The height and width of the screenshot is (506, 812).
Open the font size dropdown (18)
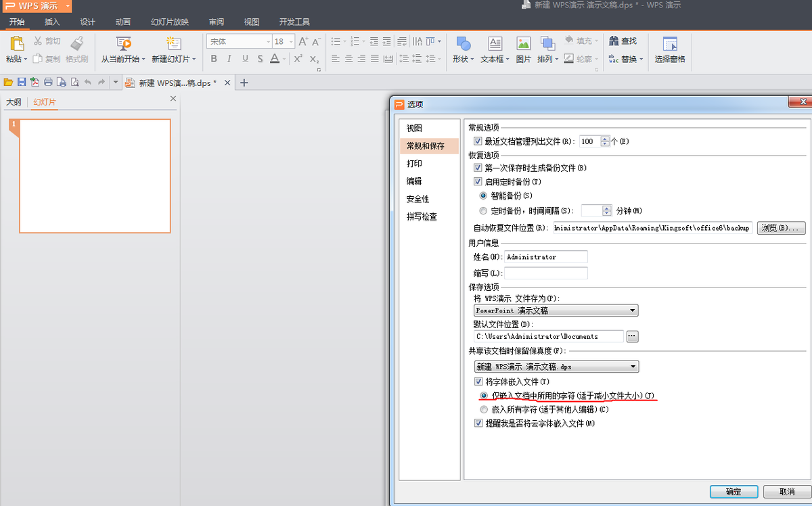(x=290, y=41)
